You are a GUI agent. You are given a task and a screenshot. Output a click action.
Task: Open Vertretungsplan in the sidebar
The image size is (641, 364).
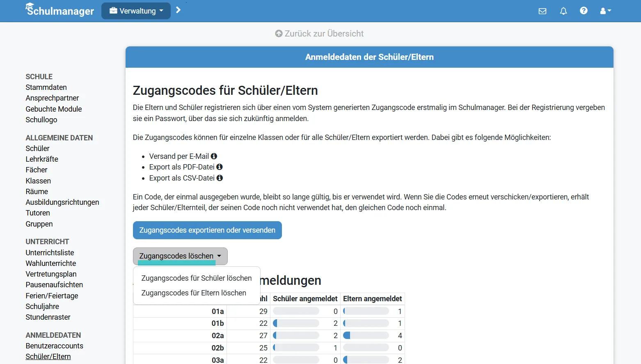point(51,274)
